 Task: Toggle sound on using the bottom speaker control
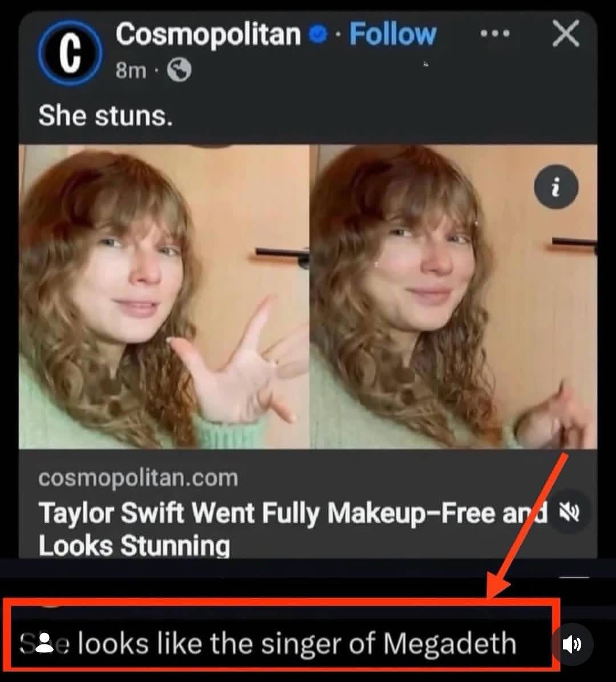pos(574,644)
